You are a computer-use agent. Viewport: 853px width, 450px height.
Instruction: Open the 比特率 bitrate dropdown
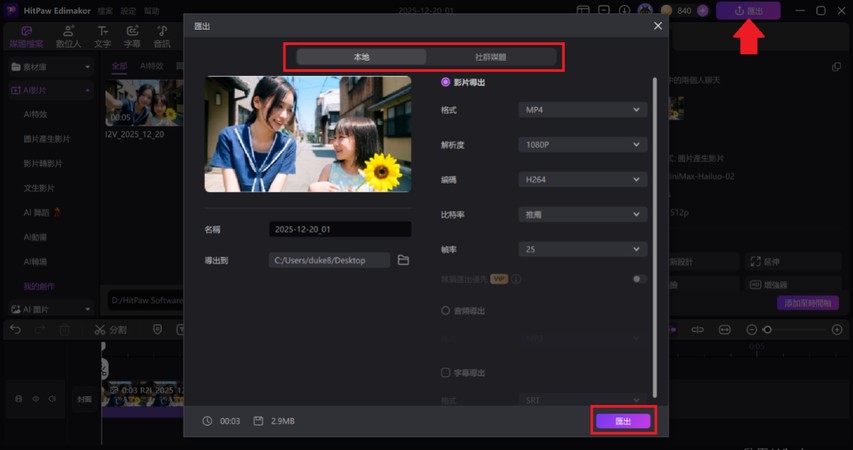(x=583, y=214)
